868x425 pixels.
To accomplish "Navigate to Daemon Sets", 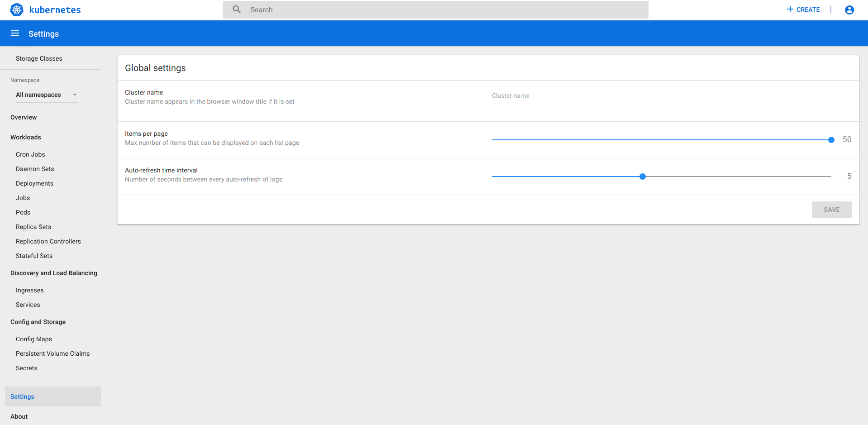I will tap(35, 169).
